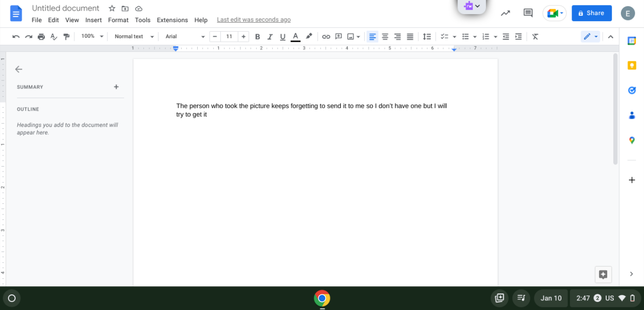Open the text color picker
The height and width of the screenshot is (310, 644).
pos(295,37)
